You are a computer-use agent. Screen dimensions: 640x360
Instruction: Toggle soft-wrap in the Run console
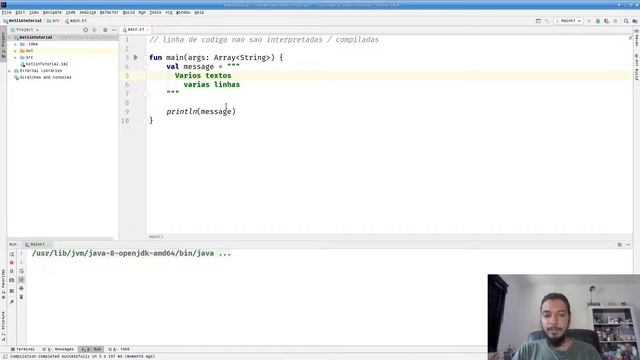coord(21,271)
